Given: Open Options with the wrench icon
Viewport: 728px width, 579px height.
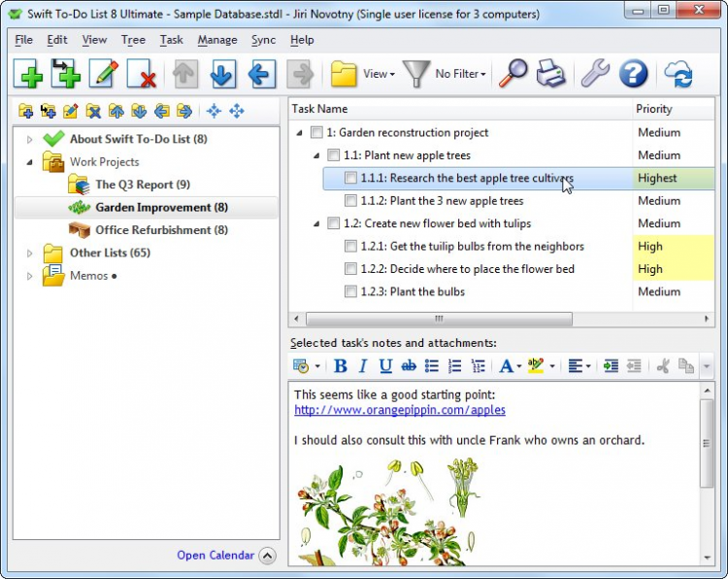Looking at the screenshot, I should pyautogui.click(x=595, y=74).
